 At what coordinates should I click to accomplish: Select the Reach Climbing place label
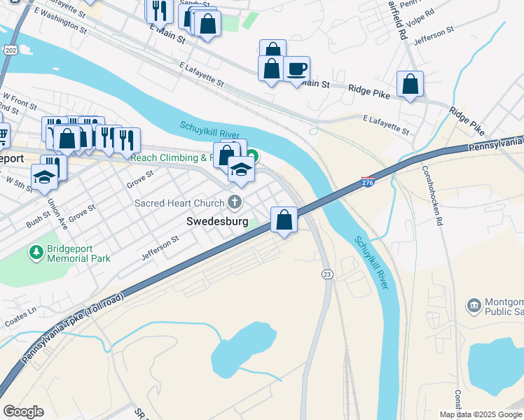pos(172,157)
